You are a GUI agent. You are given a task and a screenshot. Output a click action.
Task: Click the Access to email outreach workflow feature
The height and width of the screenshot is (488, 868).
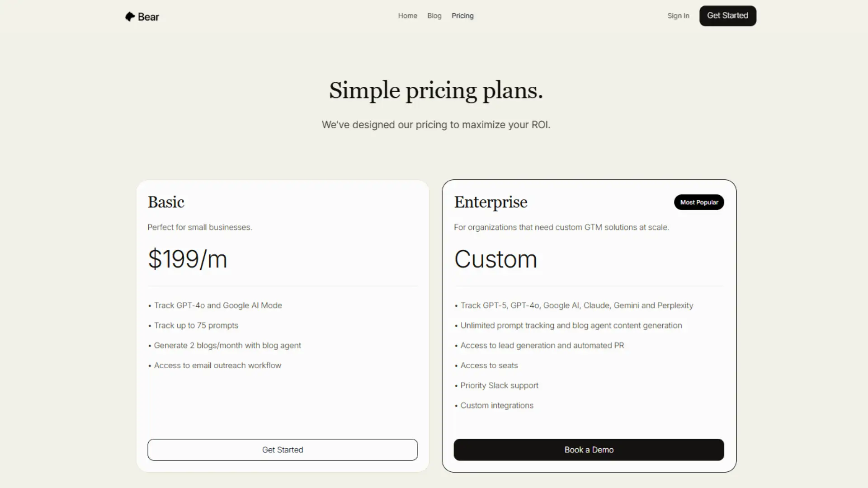point(217,366)
